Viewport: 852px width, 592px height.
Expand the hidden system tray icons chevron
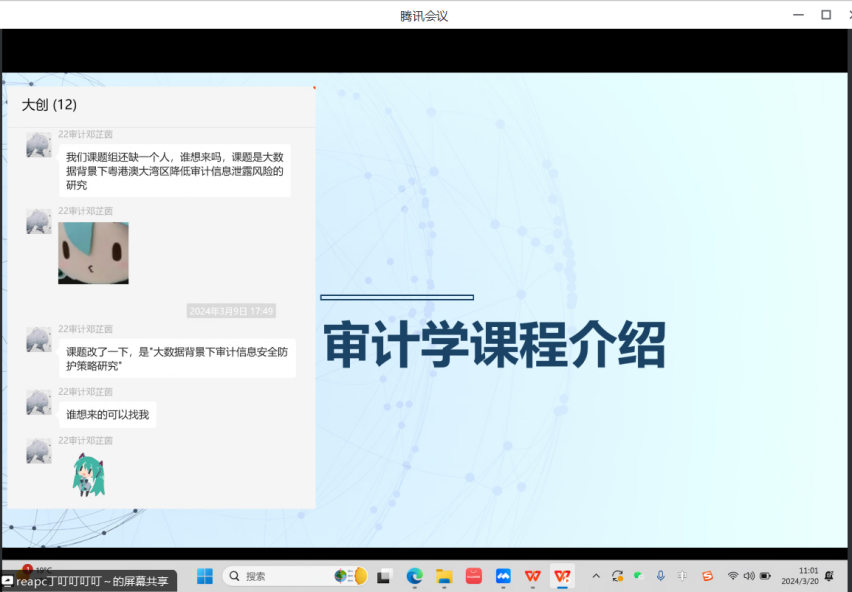coord(596,576)
